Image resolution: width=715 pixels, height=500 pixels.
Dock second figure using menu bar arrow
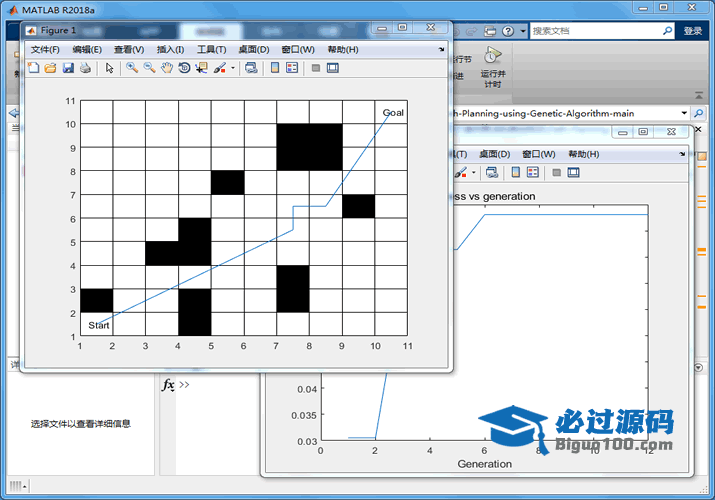tap(682, 154)
